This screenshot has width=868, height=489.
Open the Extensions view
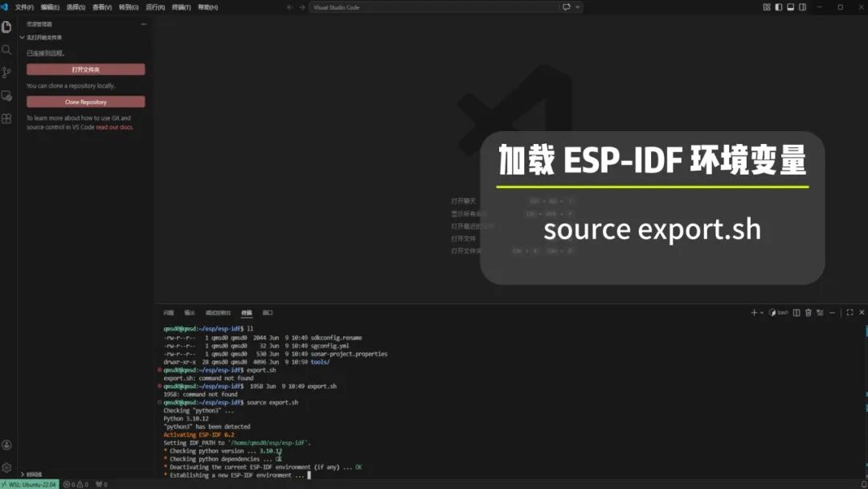pos(6,118)
